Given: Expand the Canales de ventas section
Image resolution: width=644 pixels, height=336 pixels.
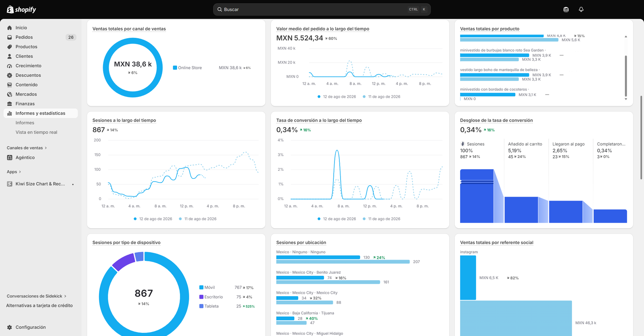Looking at the screenshot, I should tap(27, 148).
